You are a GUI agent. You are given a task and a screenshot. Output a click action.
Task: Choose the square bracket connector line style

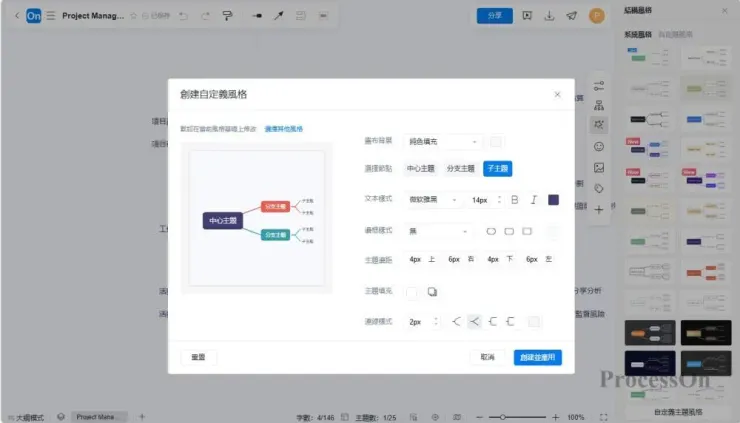511,322
